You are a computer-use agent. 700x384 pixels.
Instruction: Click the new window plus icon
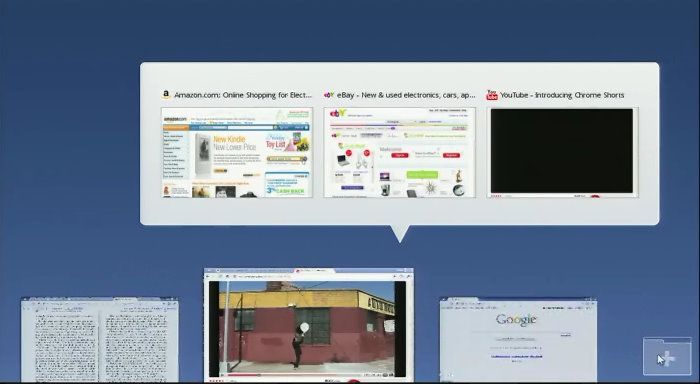tap(667, 357)
